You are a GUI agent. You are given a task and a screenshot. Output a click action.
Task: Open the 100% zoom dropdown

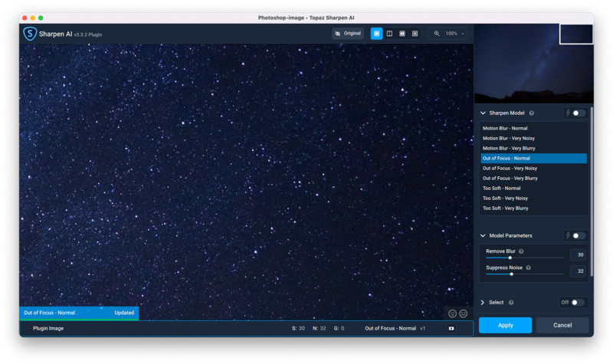click(x=451, y=34)
